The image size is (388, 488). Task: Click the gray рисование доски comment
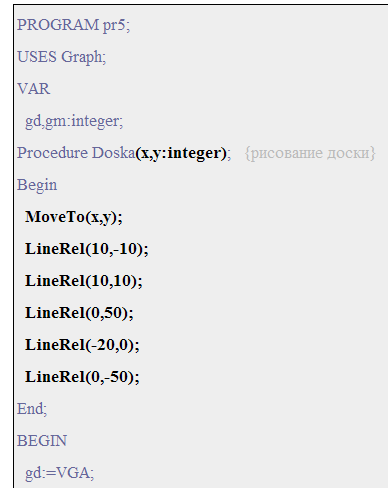pos(310,153)
